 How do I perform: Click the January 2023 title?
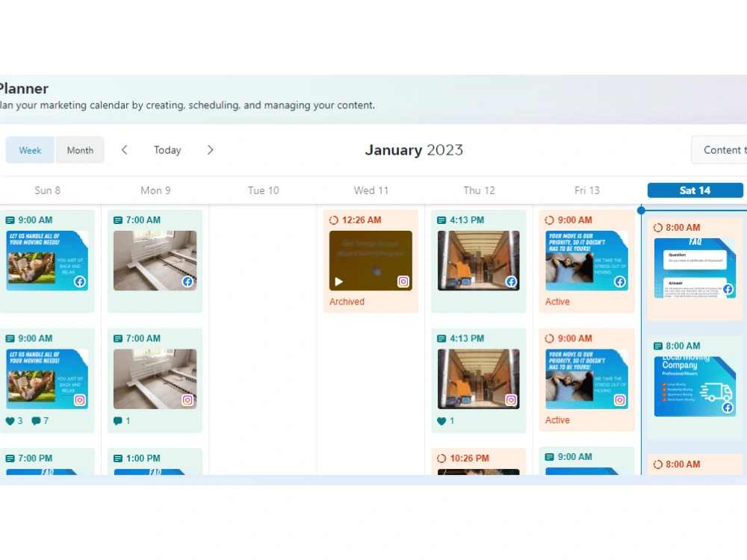click(x=414, y=150)
